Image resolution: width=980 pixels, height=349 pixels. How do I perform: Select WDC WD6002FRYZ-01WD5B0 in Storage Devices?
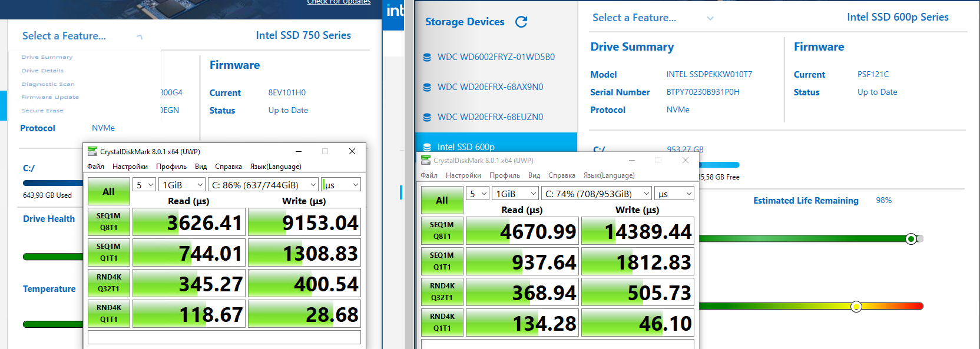point(496,57)
